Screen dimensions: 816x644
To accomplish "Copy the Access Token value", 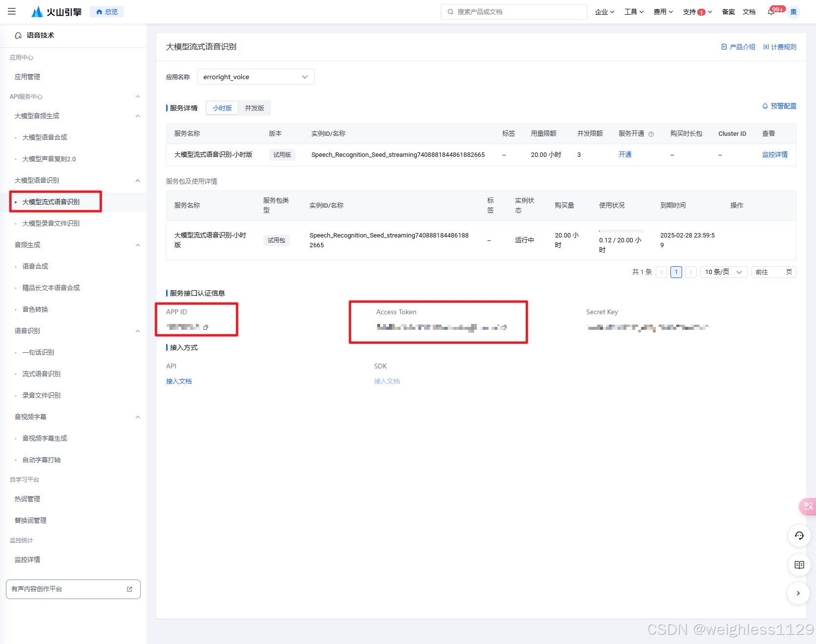I will point(504,327).
